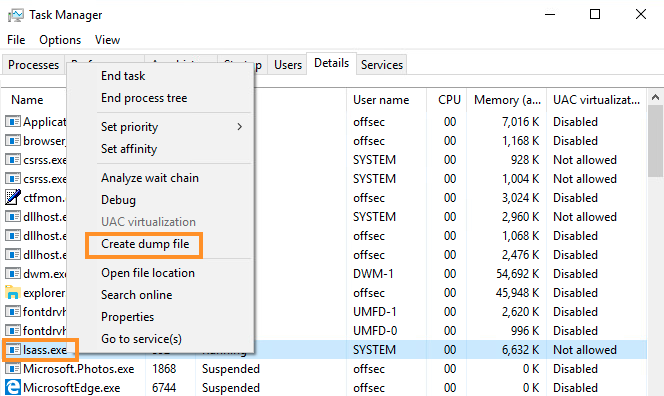
Task: Sort by the CPU column header
Action: 449,100
